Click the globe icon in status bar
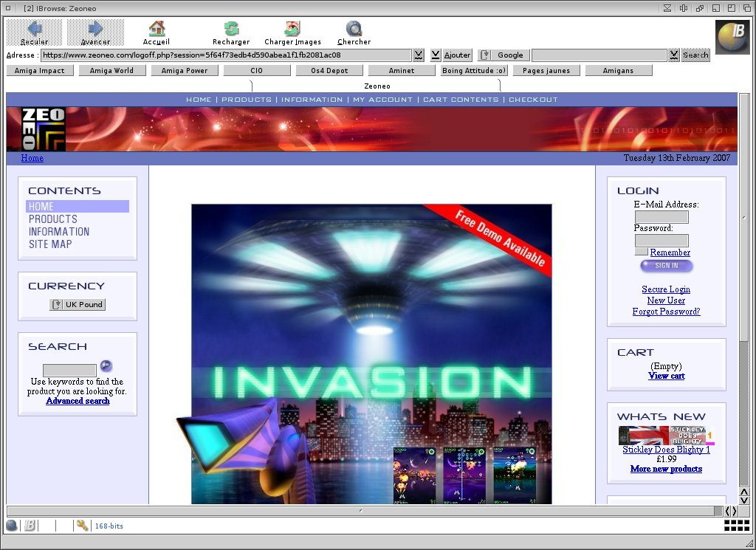Viewport: 756px width, 550px height. tap(12, 526)
